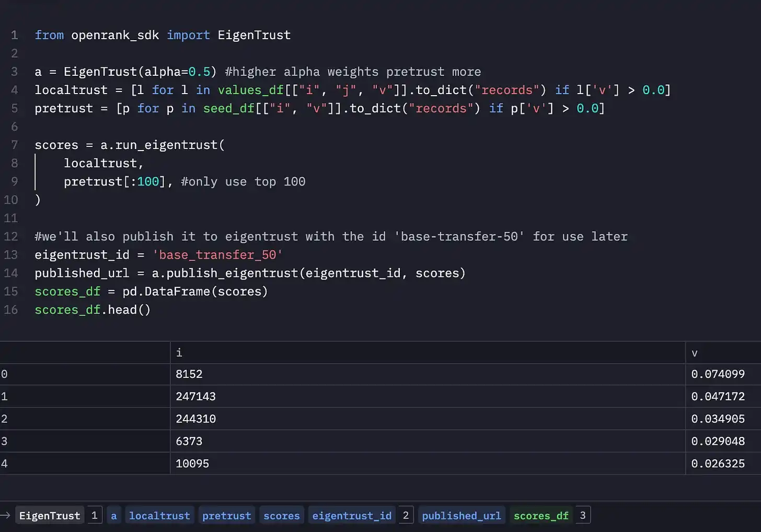
Task: Click row index 4 in output table
Action: 5,464
